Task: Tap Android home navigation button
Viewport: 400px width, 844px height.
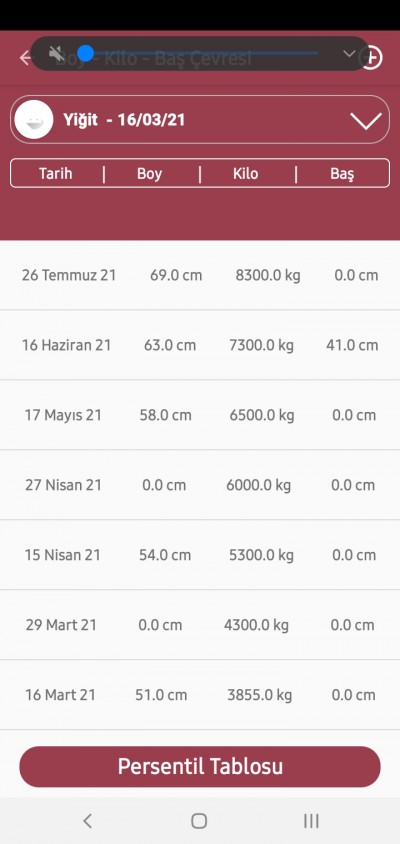Action: click(199, 821)
